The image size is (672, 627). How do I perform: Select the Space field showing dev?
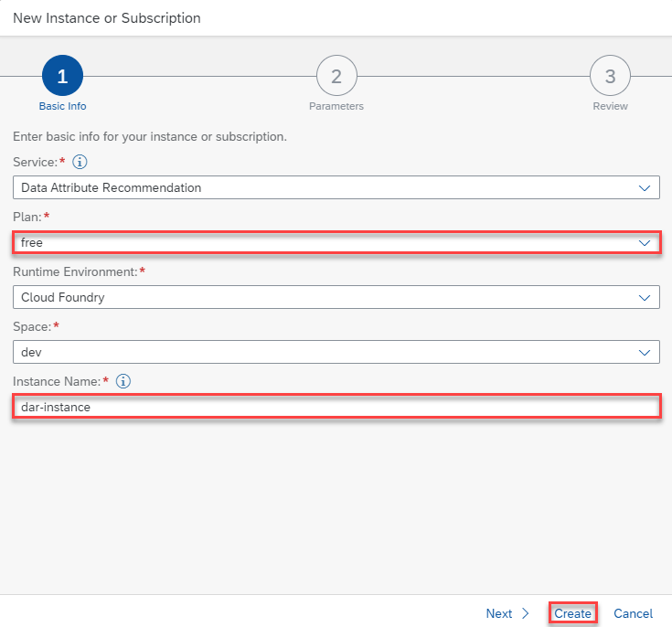point(336,352)
